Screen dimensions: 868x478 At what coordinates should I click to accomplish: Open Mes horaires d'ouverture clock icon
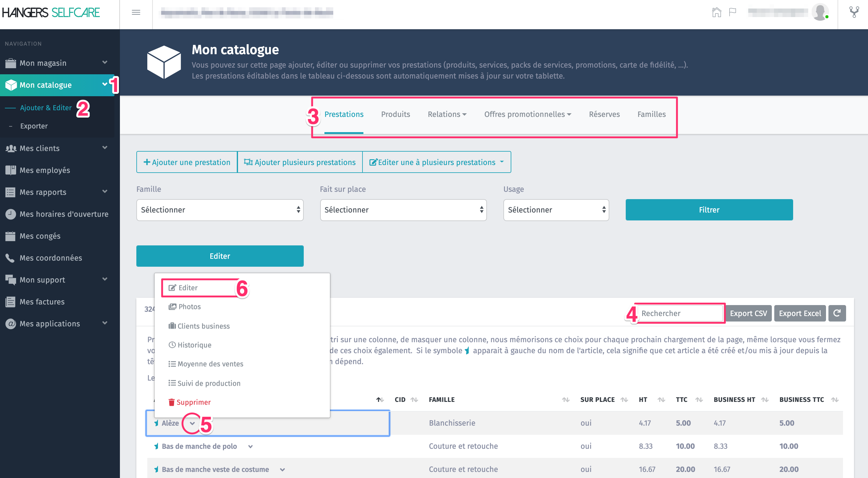tap(10, 214)
